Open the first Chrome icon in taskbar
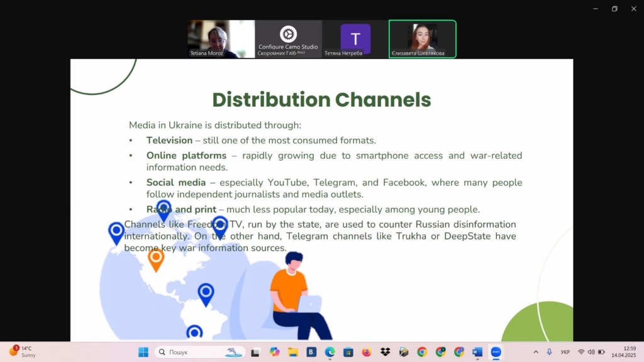This screenshot has width=644, height=362. [x=422, y=352]
